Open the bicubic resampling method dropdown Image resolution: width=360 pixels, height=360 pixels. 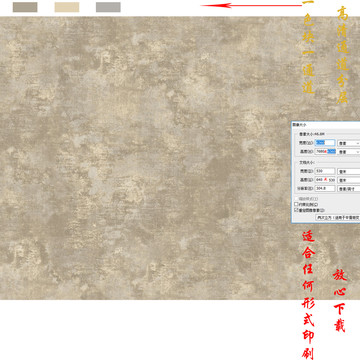click(338, 217)
